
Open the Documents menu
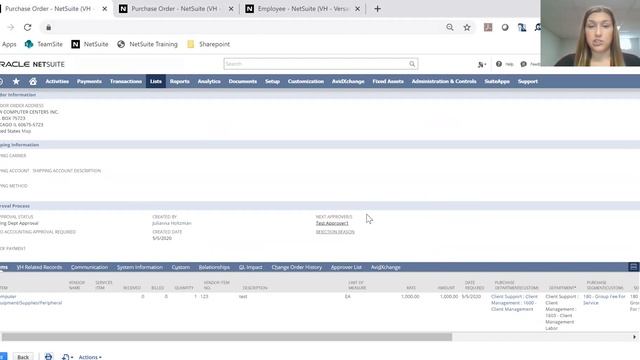click(x=243, y=81)
